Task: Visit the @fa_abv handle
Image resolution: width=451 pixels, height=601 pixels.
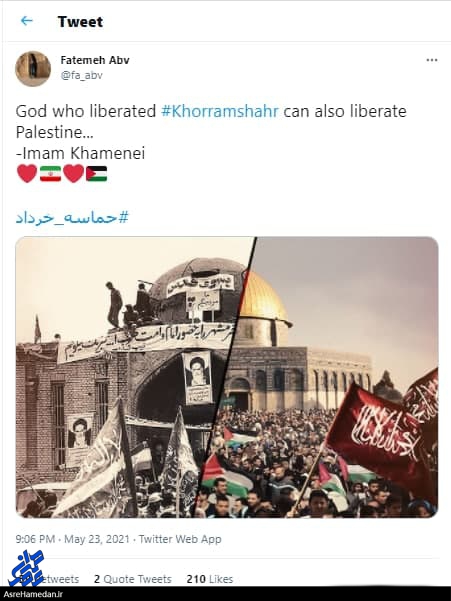Action: (x=82, y=76)
